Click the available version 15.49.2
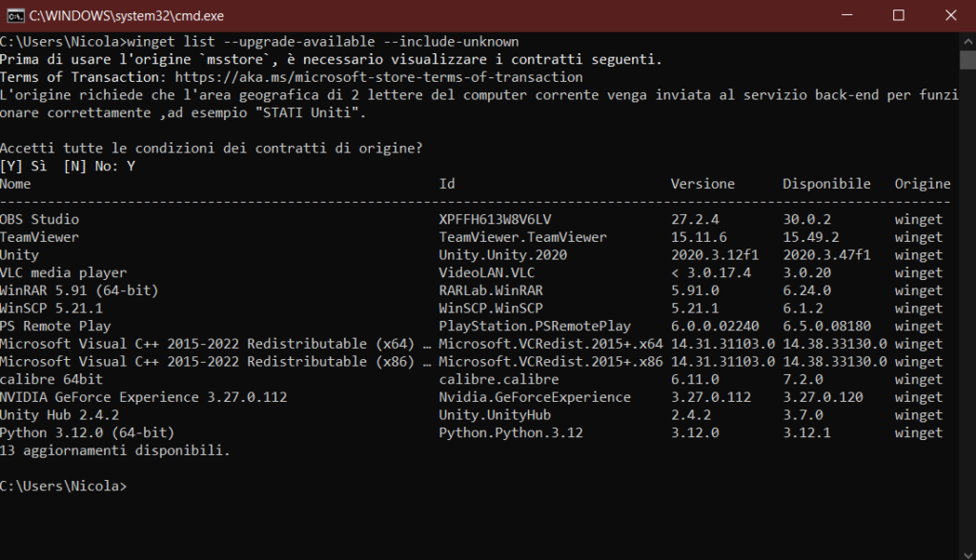 [810, 237]
